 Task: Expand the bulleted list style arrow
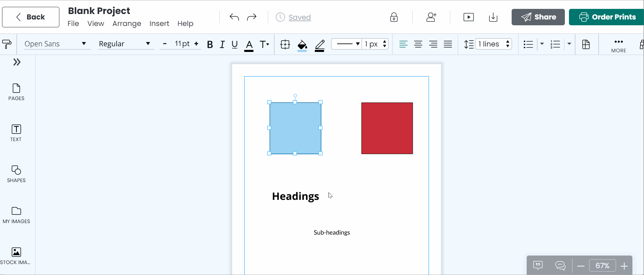(x=542, y=44)
